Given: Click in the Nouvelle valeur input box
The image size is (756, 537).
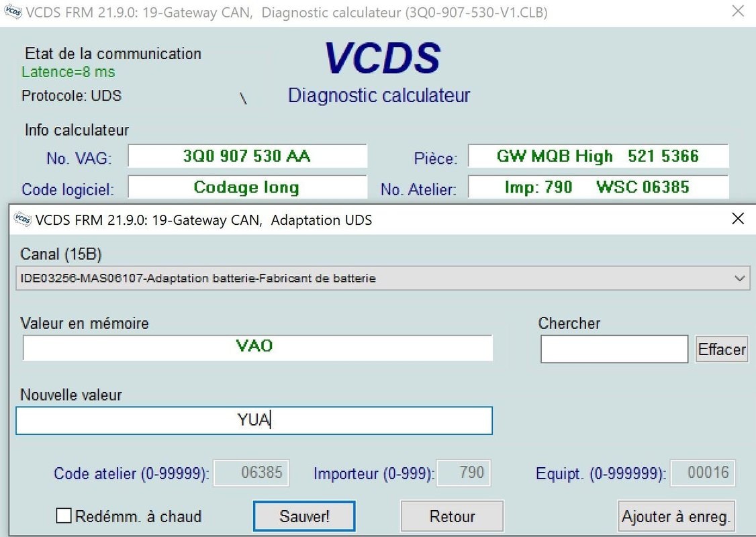Looking at the screenshot, I should click(x=254, y=421).
